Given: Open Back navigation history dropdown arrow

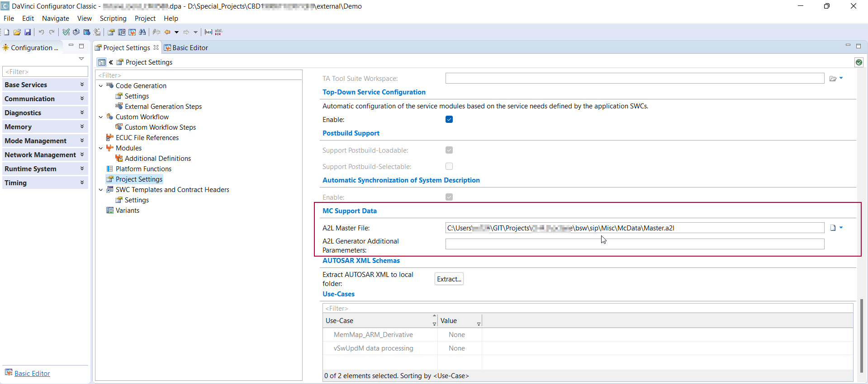Looking at the screenshot, I should [176, 32].
